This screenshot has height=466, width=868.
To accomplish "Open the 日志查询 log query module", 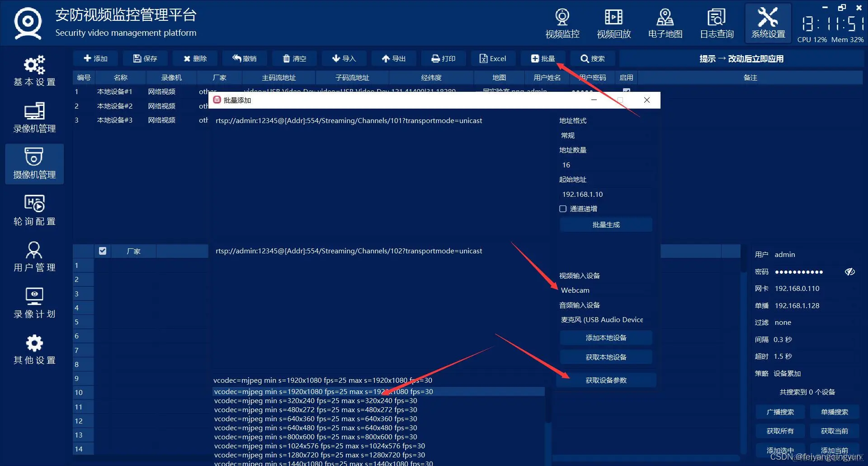I will (x=717, y=24).
